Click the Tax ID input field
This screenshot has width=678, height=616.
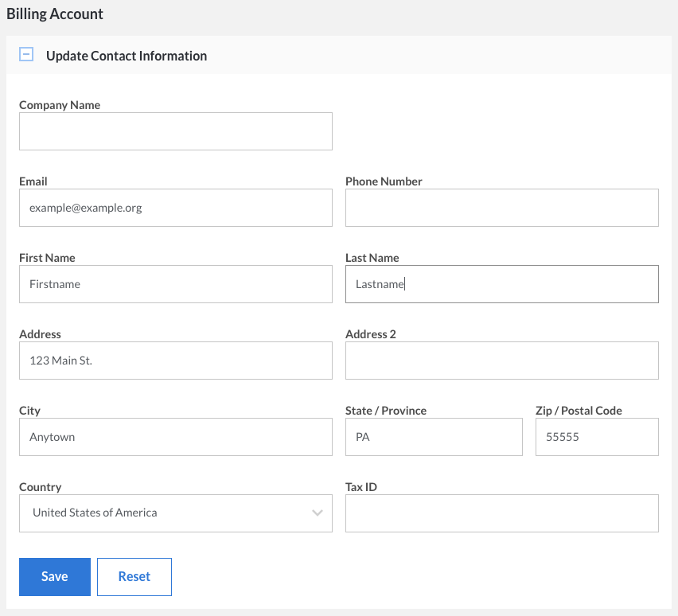tap(501, 513)
